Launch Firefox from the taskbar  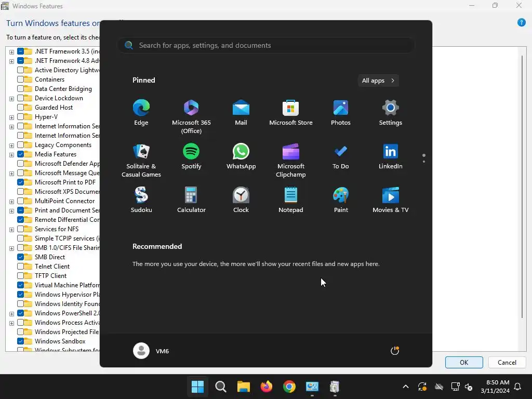pos(267,387)
